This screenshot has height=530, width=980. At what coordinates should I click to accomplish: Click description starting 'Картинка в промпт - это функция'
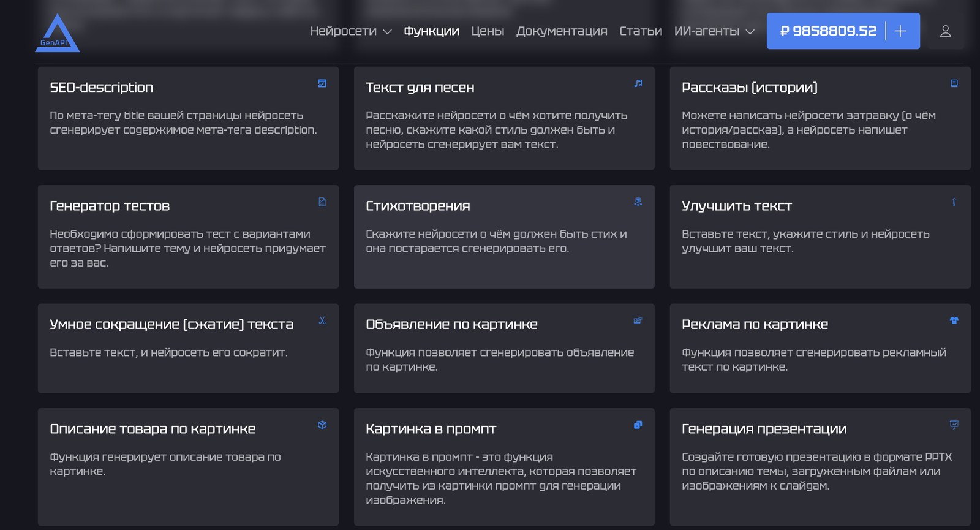pos(501,479)
